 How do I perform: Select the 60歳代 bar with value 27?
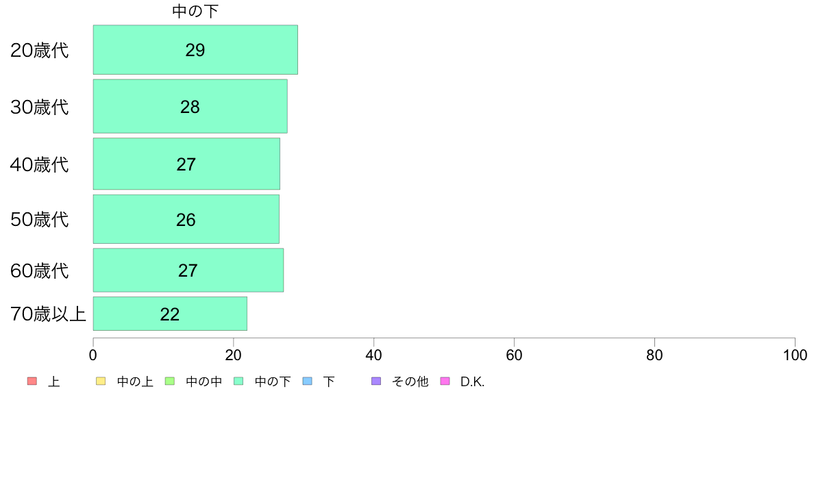click(x=188, y=270)
